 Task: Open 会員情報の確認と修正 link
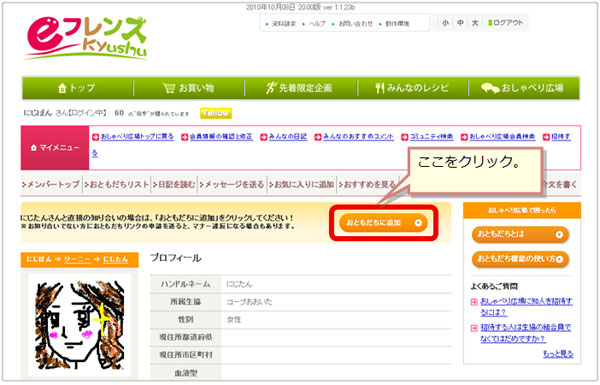[x=221, y=137]
